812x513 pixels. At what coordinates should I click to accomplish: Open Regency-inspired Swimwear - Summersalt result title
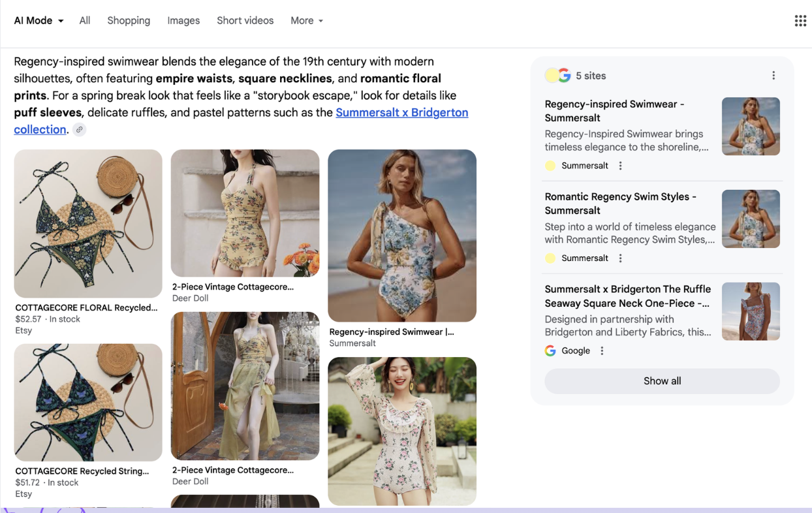614,111
